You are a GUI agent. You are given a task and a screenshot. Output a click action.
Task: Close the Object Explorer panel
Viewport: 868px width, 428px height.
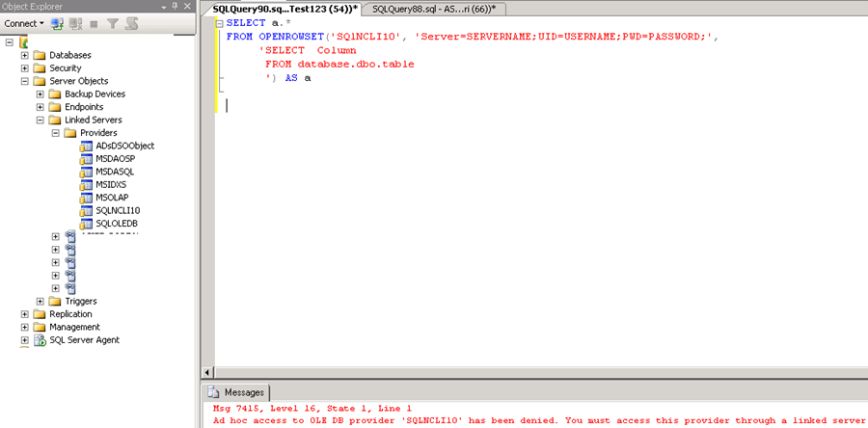coord(187,7)
